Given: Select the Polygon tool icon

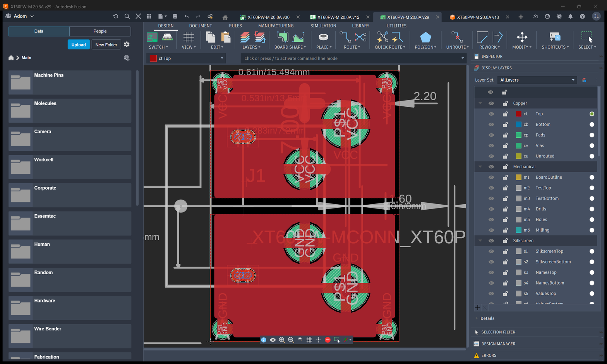Looking at the screenshot, I should (x=425, y=38).
